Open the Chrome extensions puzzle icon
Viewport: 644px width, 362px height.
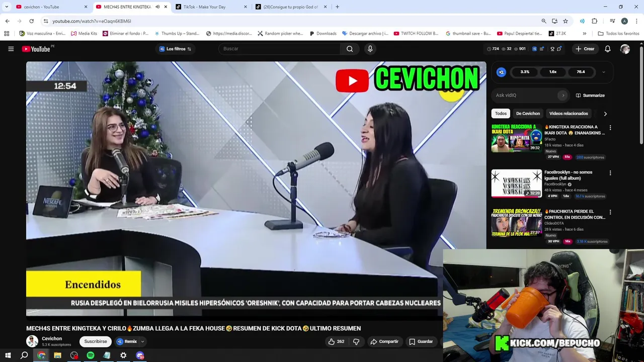594,21
